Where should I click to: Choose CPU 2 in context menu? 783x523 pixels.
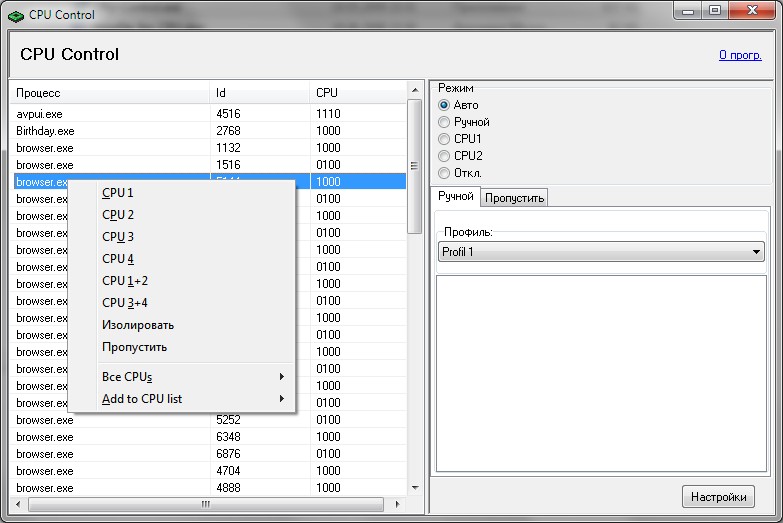182,215
